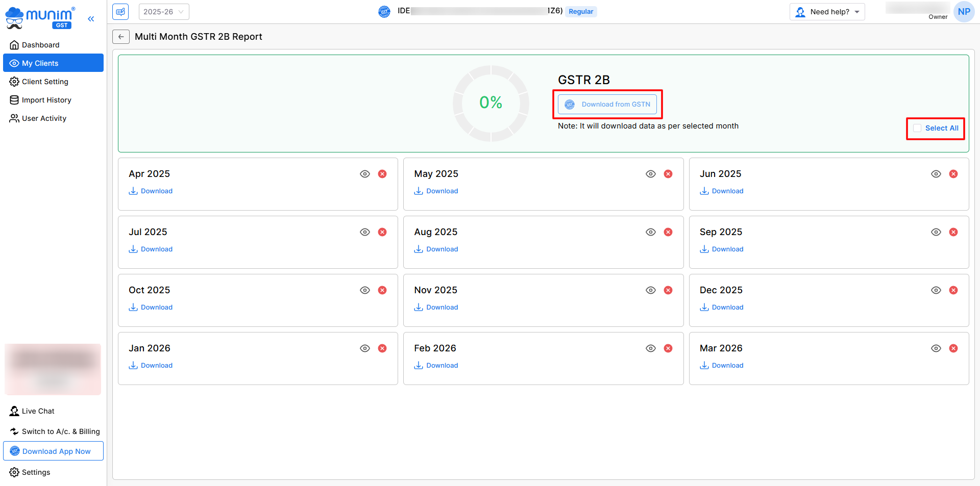The image size is (980, 486).
Task: Open Client Setting in sidebar
Action: 45,82
